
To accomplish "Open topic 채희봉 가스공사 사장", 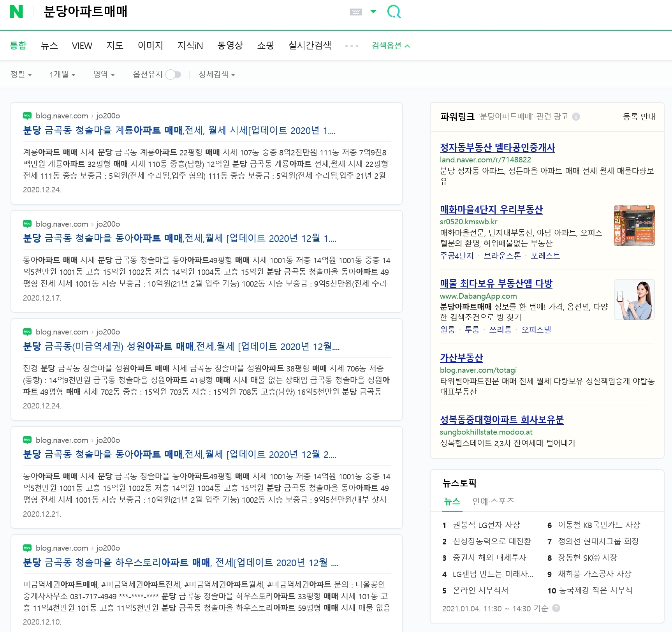I will pos(595,574).
